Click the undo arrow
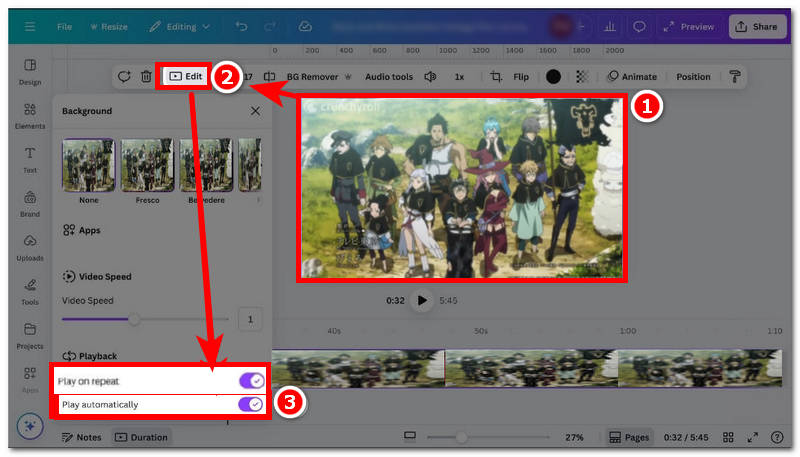This screenshot has height=457, width=800. tap(242, 26)
